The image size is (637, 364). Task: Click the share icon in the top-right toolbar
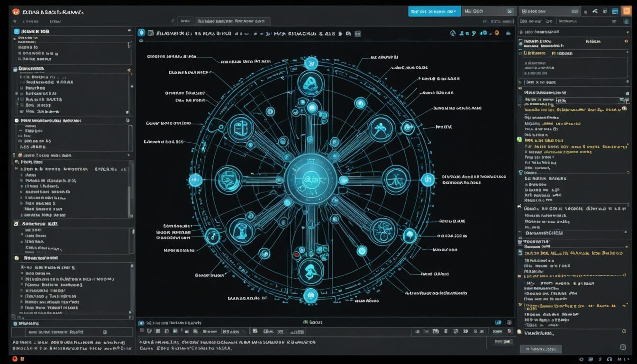[x=595, y=10]
